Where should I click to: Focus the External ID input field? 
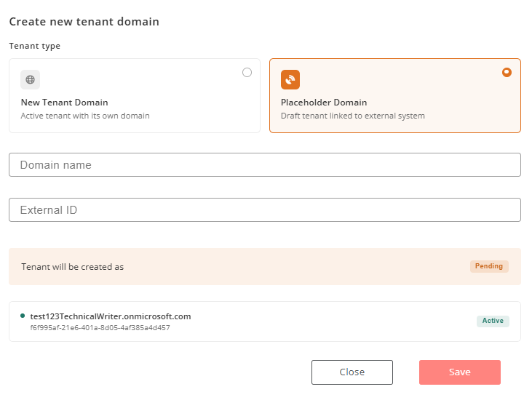pos(265,210)
